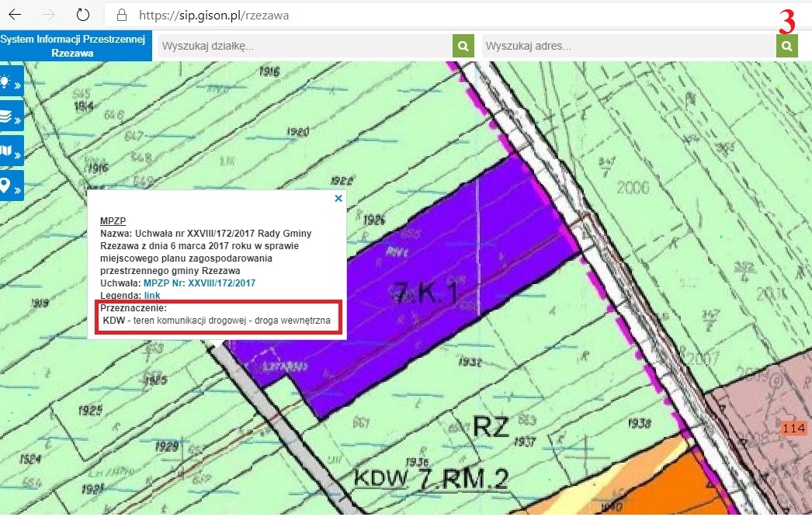Expand the lightbulb tips side panel
The height and width of the screenshot is (517, 812).
pos(12,82)
